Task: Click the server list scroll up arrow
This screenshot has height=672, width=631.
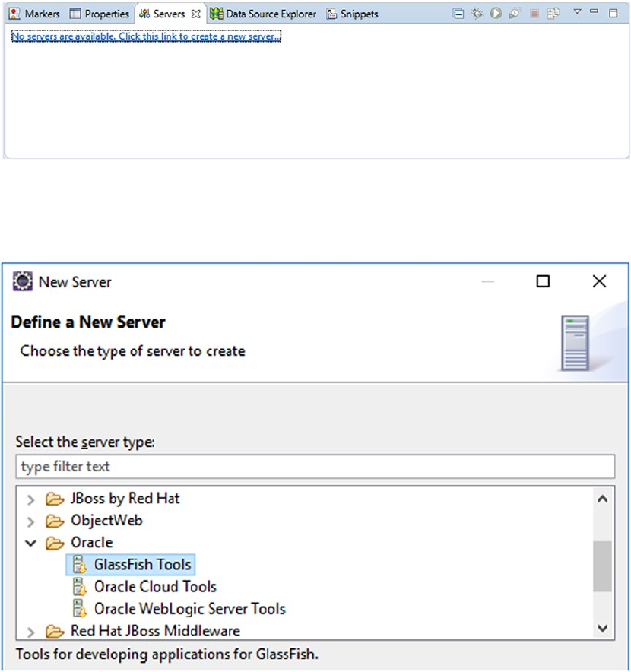Action: tap(603, 499)
